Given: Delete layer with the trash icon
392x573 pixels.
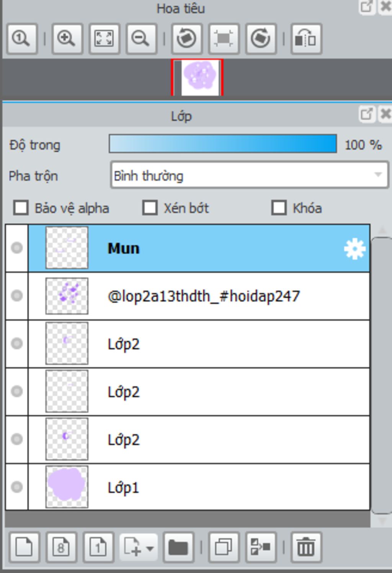Looking at the screenshot, I should [306, 547].
